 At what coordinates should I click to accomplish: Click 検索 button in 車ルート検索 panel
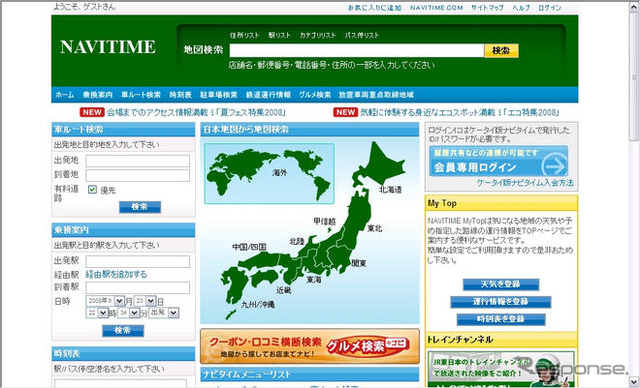pos(140,207)
